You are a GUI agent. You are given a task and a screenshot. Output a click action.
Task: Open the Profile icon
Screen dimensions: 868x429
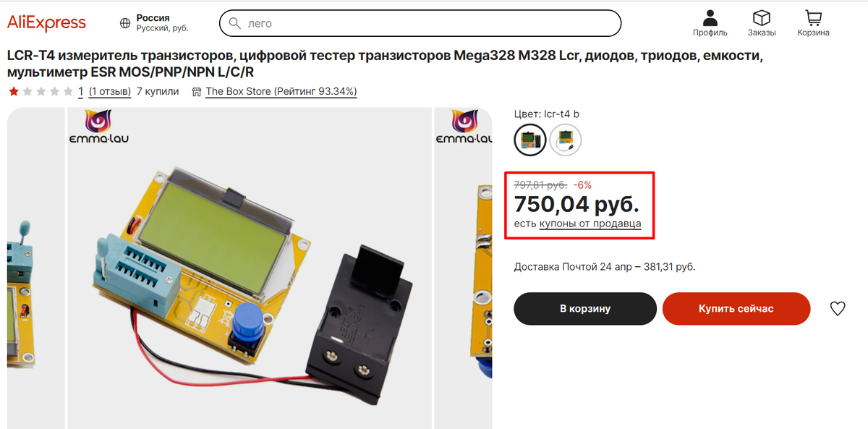click(710, 17)
